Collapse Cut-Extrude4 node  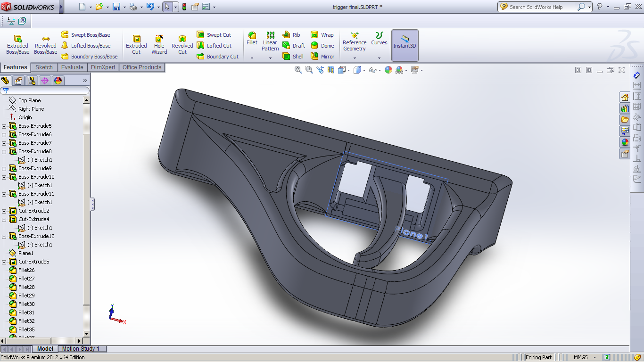point(4,219)
